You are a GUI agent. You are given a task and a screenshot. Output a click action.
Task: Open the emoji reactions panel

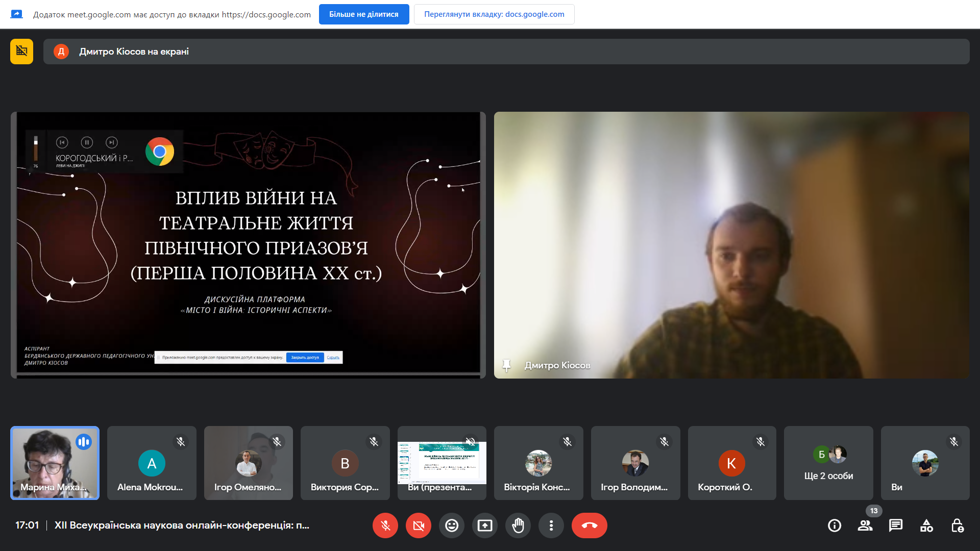click(x=452, y=525)
